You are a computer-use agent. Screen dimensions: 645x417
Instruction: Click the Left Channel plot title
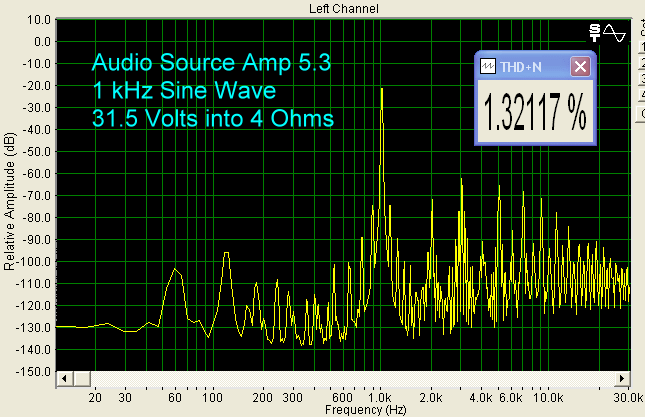click(x=344, y=9)
